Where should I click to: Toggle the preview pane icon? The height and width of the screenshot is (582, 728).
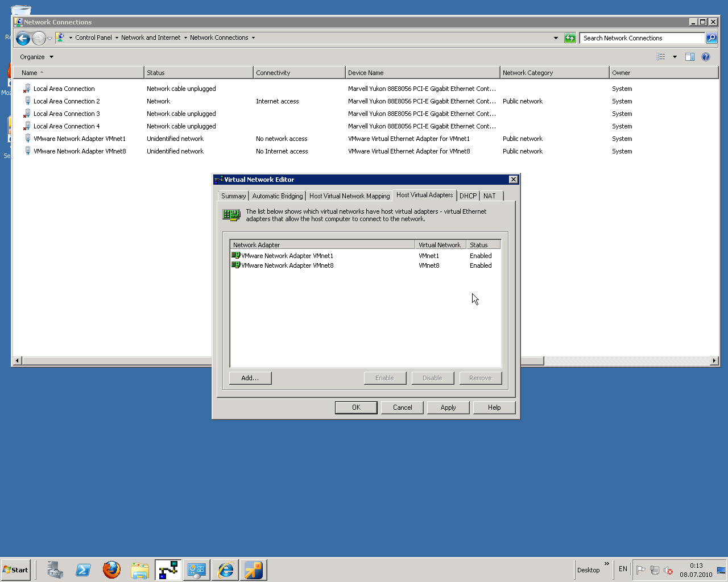pos(690,57)
